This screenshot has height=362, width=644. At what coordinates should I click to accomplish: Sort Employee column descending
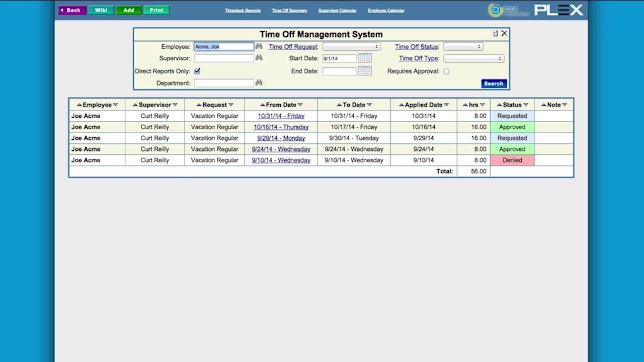(116, 105)
